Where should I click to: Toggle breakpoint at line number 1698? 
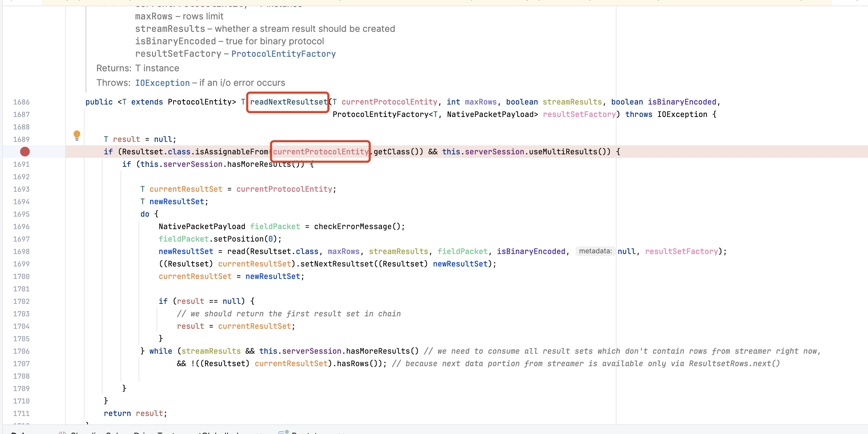21,252
